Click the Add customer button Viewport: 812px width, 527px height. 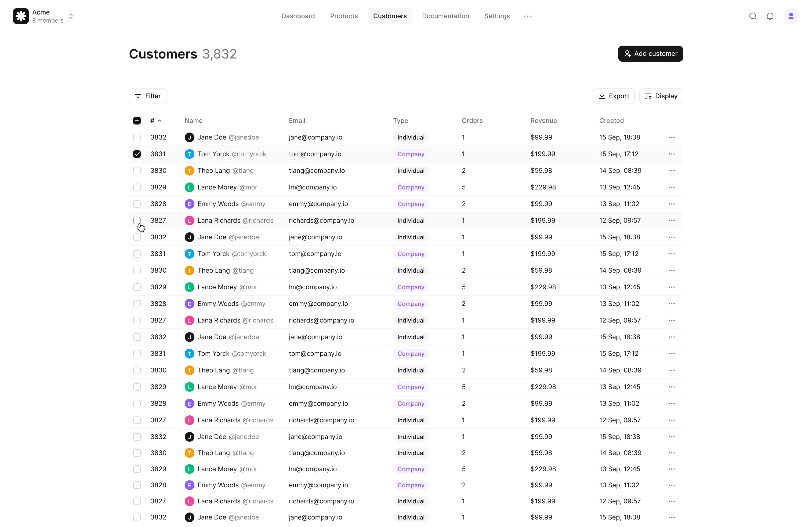pyautogui.click(x=650, y=53)
